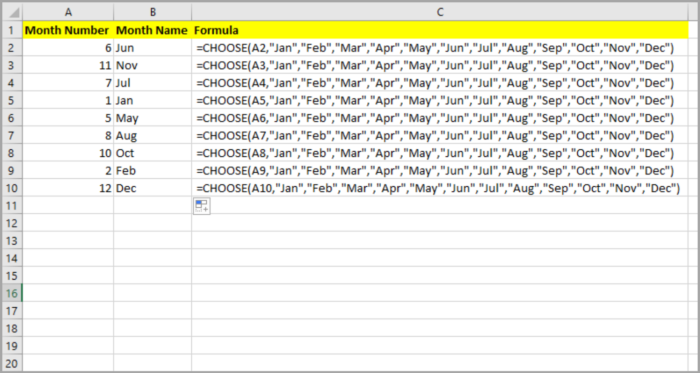
Task: Open the Auto Fill Options icon
Action: tap(201, 206)
